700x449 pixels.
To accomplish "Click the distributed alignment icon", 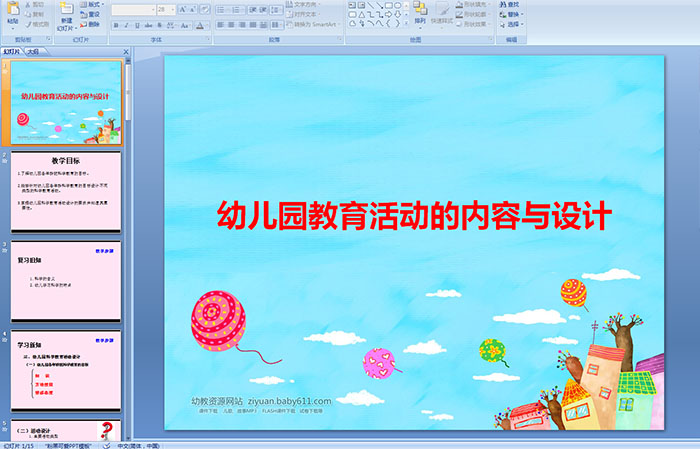I will pos(263,25).
